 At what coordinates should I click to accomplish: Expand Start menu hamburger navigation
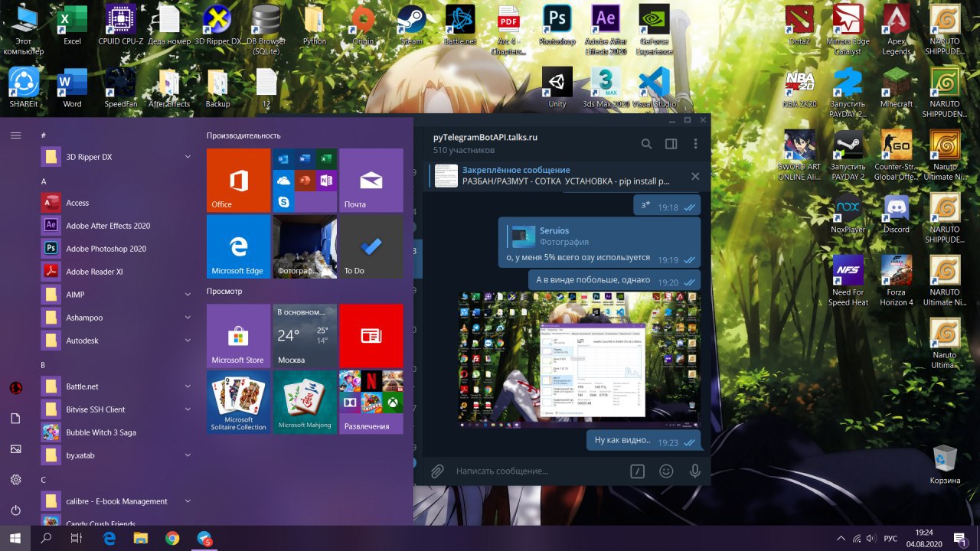pyautogui.click(x=15, y=135)
